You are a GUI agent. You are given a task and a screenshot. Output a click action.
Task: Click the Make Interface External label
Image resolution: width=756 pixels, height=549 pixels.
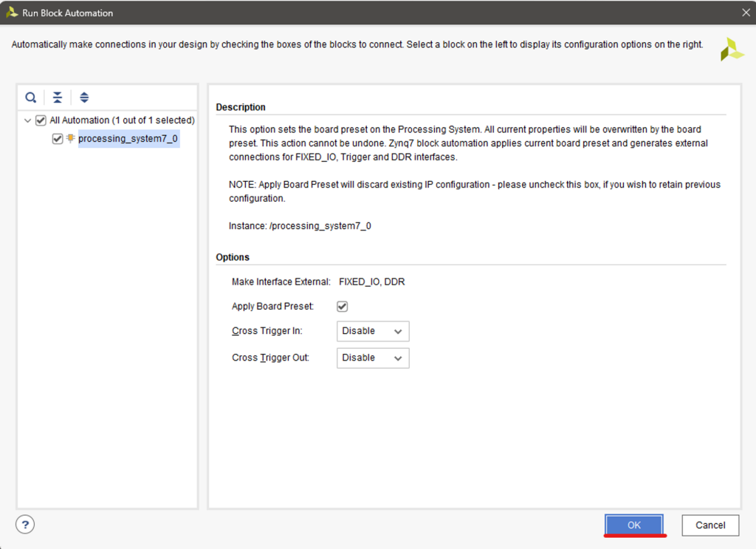281,282
